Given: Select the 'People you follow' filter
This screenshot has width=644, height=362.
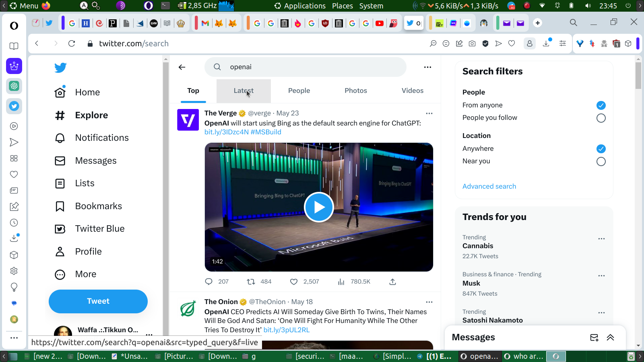Looking at the screenshot, I should pyautogui.click(x=601, y=118).
